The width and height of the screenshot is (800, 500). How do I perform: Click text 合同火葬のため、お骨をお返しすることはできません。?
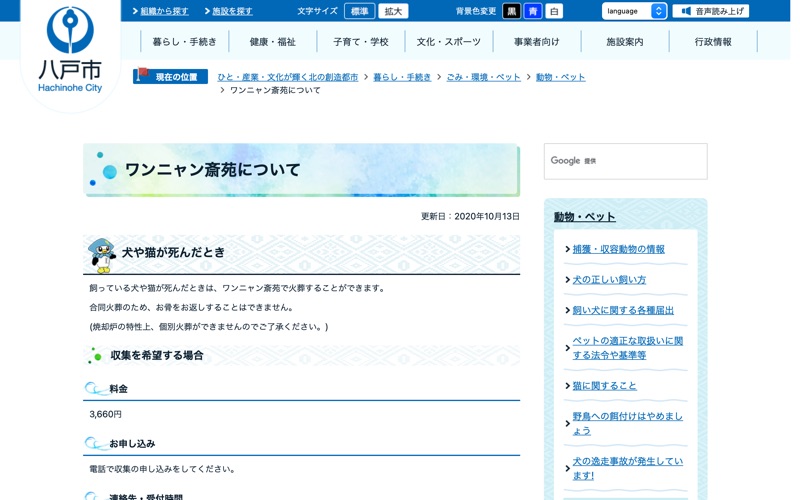click(192, 307)
